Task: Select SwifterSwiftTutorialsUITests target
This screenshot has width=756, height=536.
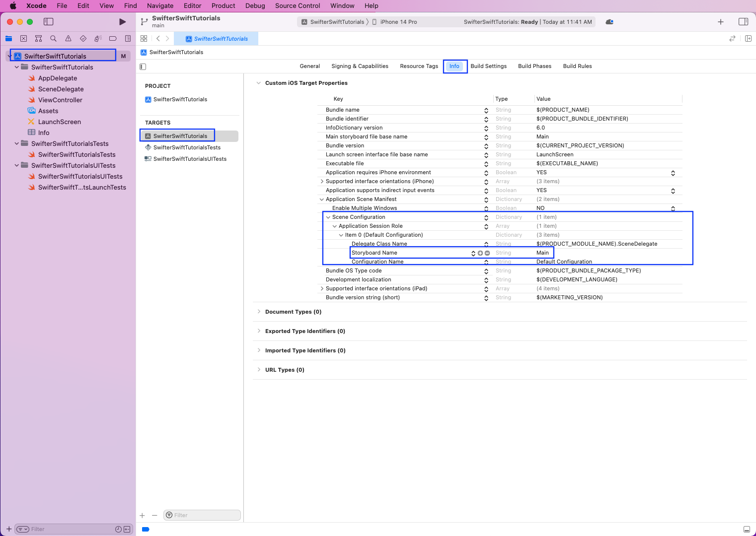Action: point(189,159)
